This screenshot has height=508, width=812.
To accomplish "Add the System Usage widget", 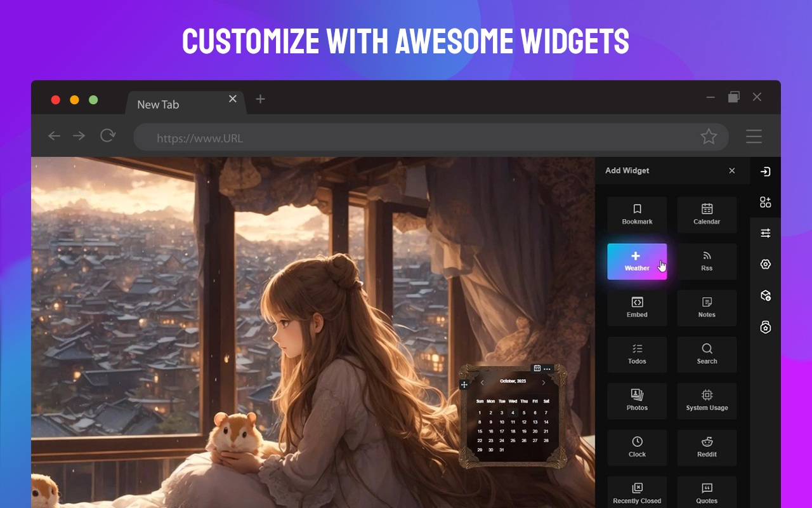I will [x=706, y=401].
